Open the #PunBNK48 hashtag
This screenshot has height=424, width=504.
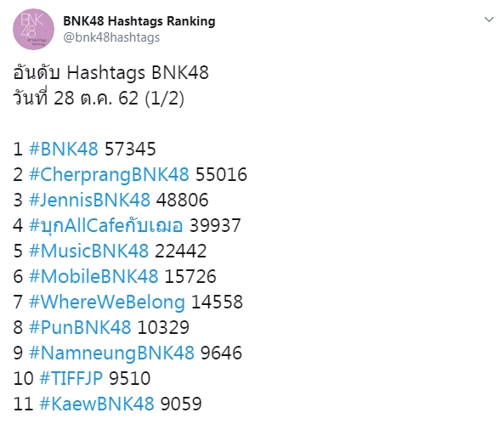point(80,327)
